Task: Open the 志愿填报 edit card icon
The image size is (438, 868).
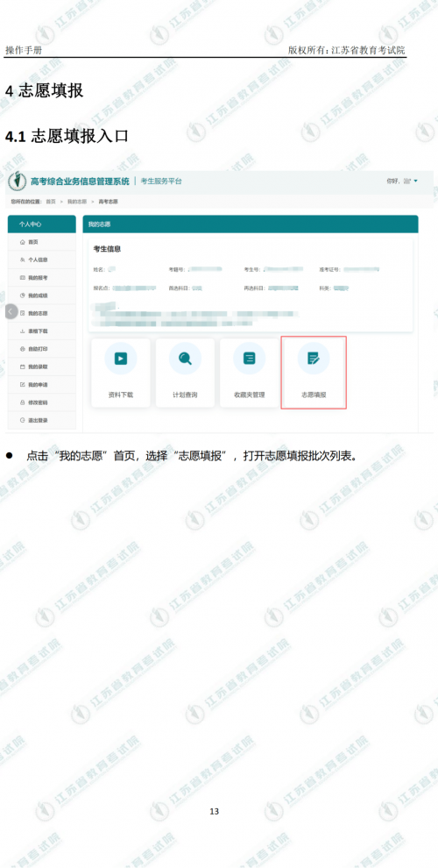Action: [x=314, y=359]
